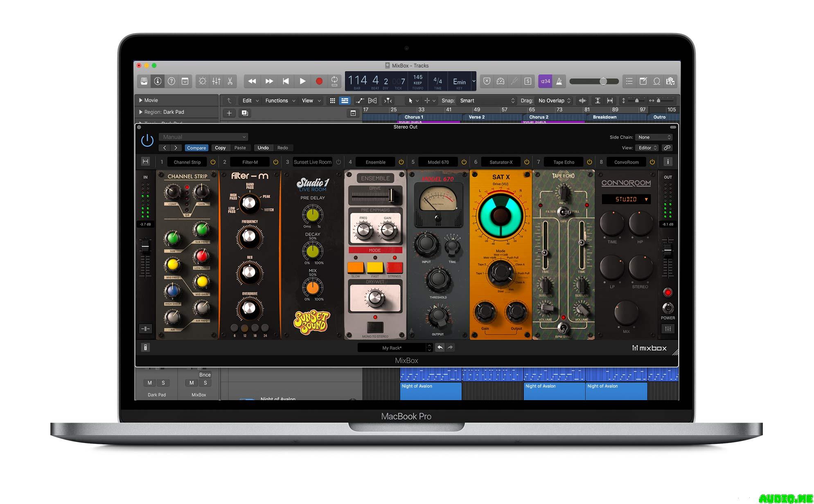Open the media Browsers button
814x504 pixels.
pyautogui.click(x=670, y=81)
